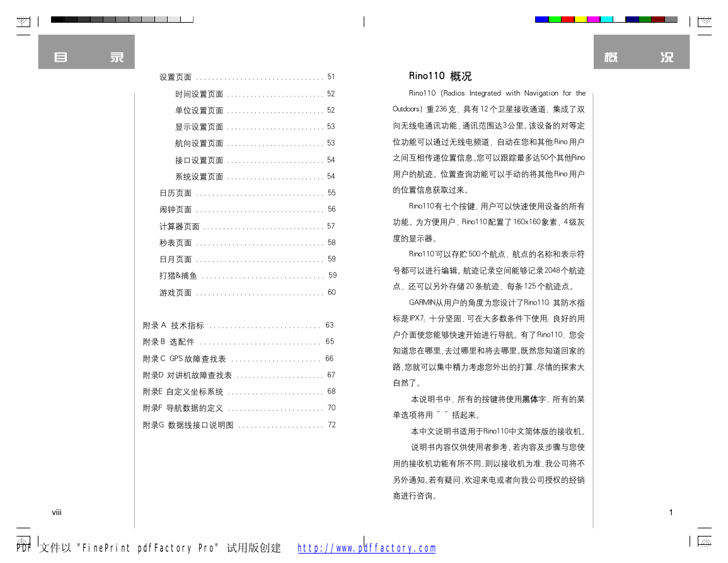Click the paragraph starting Rino110有七个按键
728x563 pixels.
pos(489,222)
